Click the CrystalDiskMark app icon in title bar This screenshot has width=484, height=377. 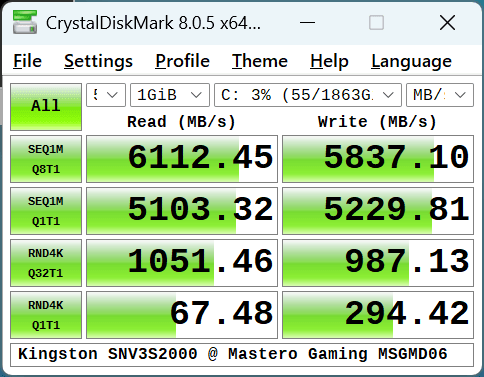click(25, 22)
